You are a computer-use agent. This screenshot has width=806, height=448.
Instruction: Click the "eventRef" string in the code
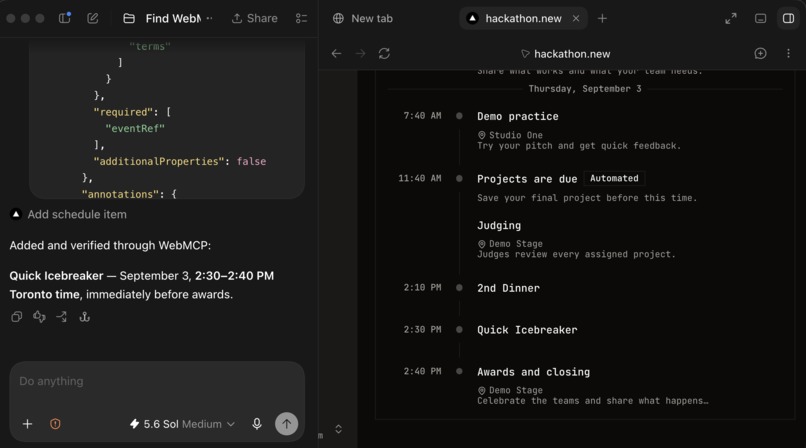pos(135,128)
